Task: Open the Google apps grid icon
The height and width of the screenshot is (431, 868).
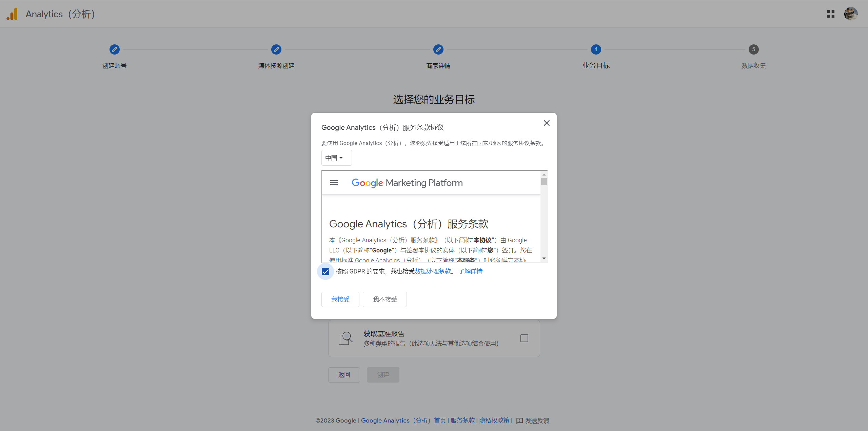Action: tap(830, 14)
